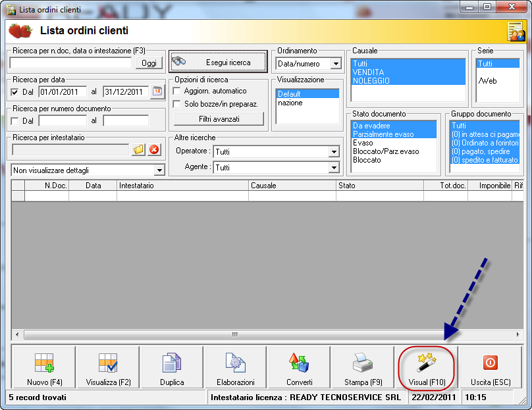
Task: Click the Oggi button
Action: tap(149, 63)
